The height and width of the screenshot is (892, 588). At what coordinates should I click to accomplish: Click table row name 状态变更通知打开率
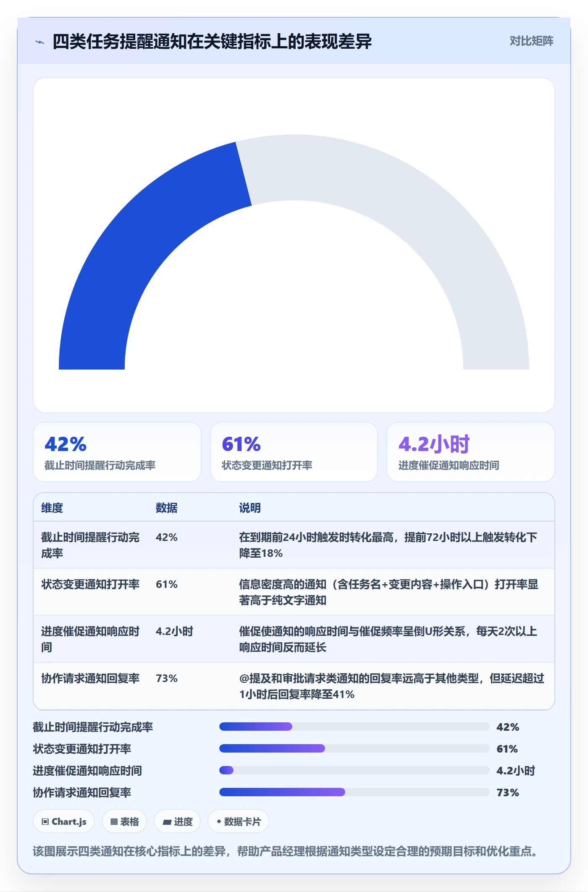click(x=90, y=584)
